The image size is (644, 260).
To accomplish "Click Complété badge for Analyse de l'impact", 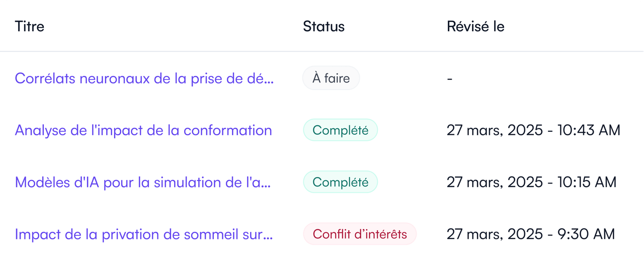I will [340, 130].
